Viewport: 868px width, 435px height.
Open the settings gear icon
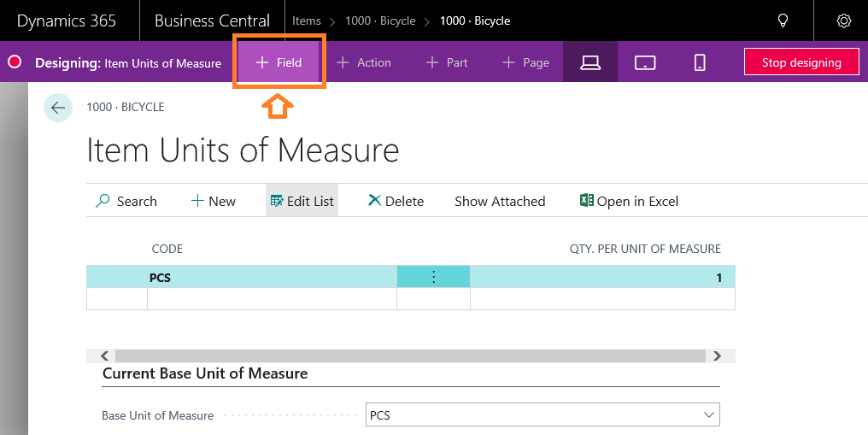coord(843,21)
